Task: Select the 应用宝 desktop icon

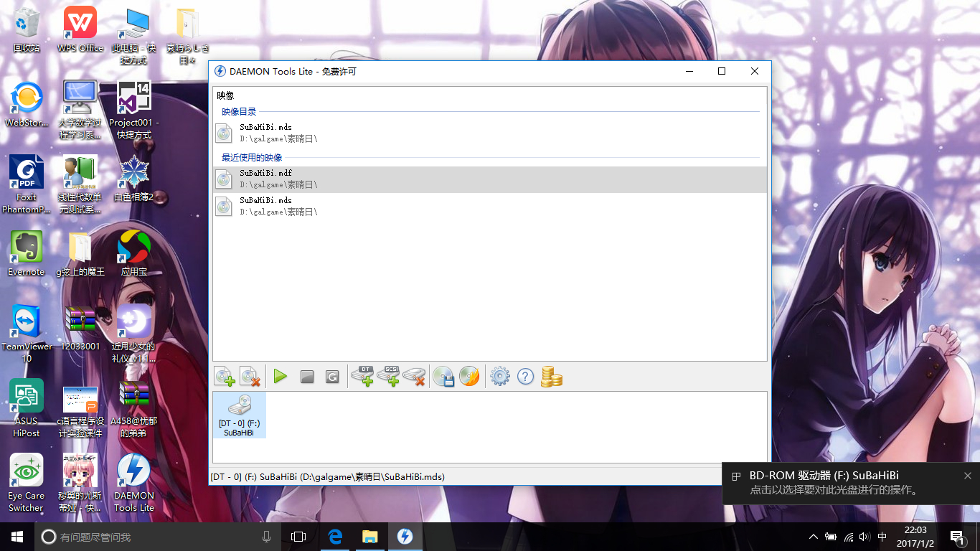Action: point(134,253)
